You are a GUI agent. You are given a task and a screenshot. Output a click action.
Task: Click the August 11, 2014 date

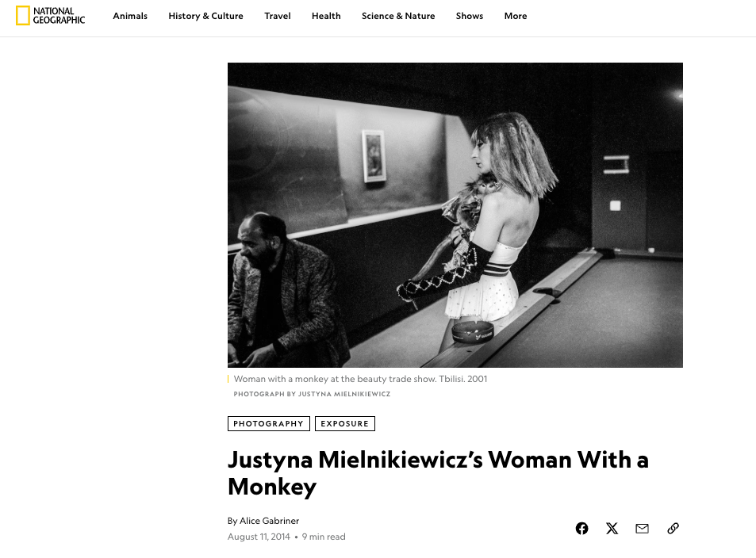click(x=259, y=537)
